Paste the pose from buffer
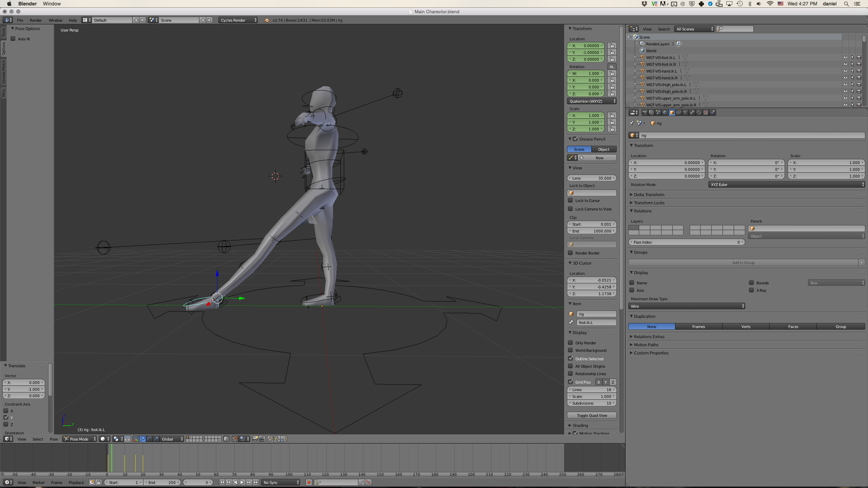The image size is (868, 488). pyautogui.click(x=277, y=439)
